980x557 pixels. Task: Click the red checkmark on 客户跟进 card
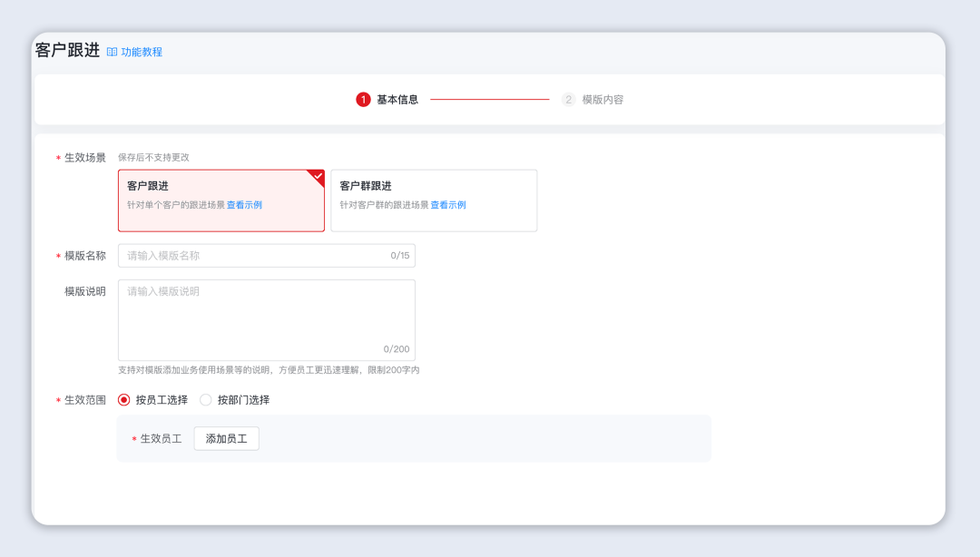(x=316, y=175)
